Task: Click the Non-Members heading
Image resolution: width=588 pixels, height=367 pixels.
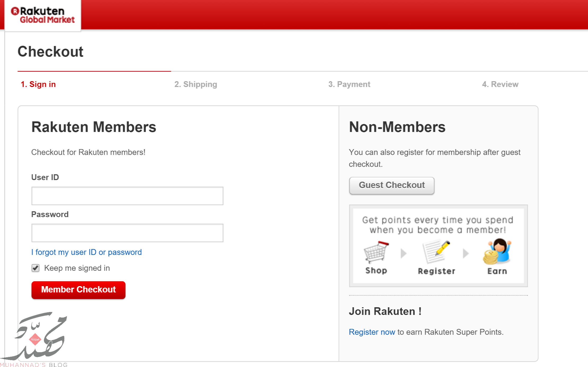Action: [397, 127]
